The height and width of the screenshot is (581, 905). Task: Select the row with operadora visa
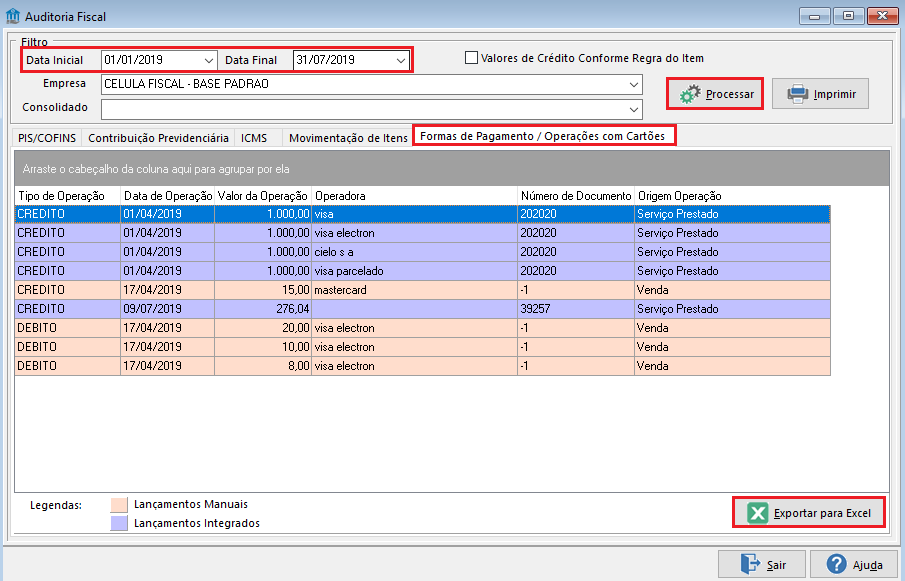422,214
